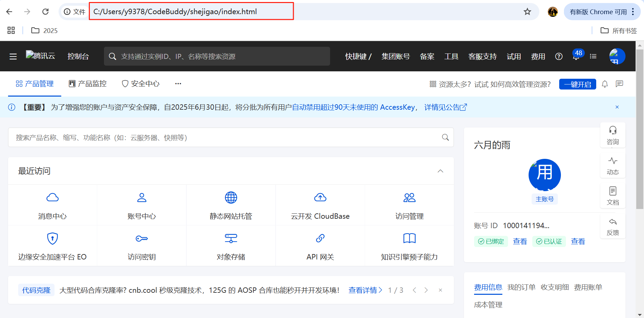Go to 控制台

pyautogui.click(x=78, y=57)
